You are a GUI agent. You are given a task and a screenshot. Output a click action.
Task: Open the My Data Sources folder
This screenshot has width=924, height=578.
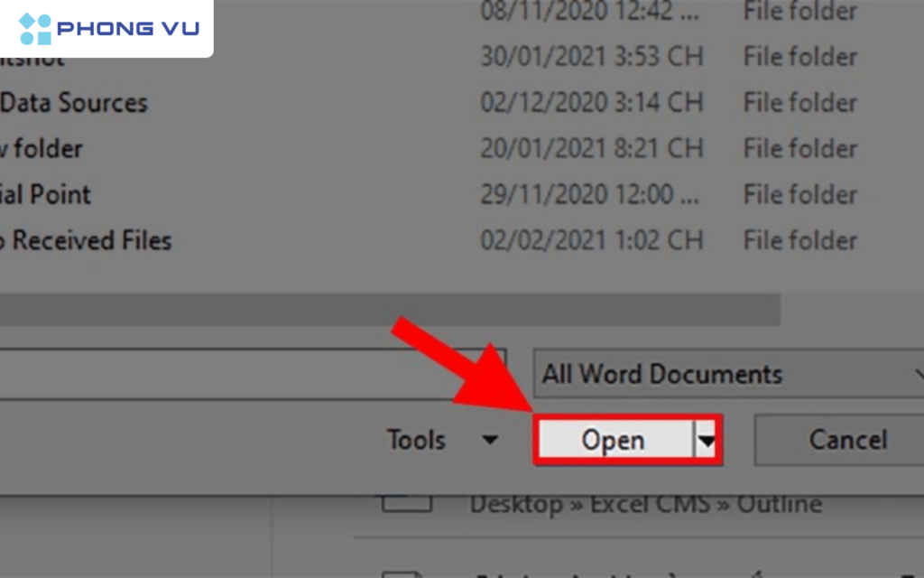(74, 102)
